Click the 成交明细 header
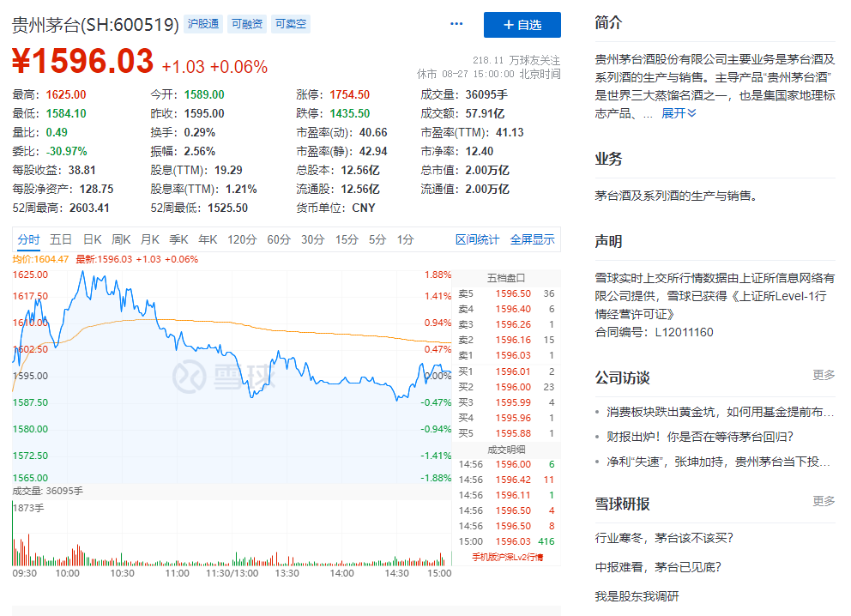 point(506,450)
